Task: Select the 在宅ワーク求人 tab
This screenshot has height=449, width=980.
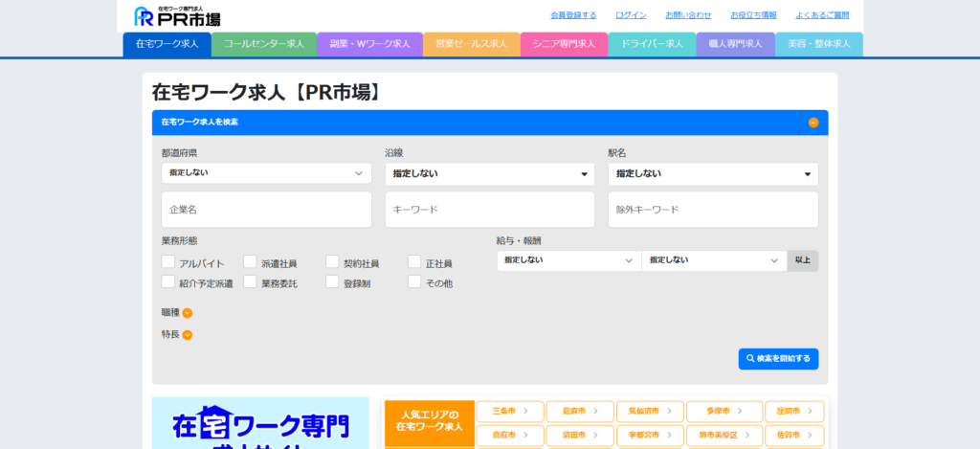Action: pos(167,44)
